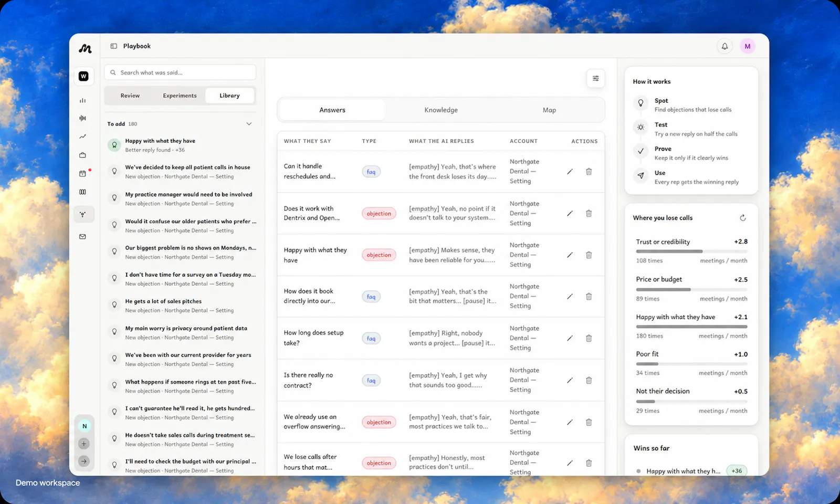Click the +36 badge under Wins so far
Image resolution: width=840 pixels, height=504 pixels.
pos(737,471)
